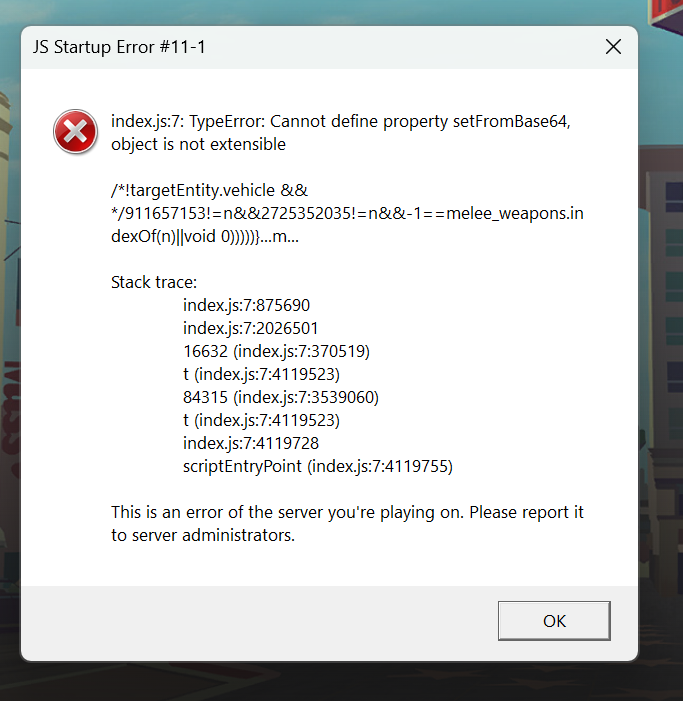Select stack entry 'index.js:7:4119728'
Screen dimensions: 683x701
click(x=258, y=443)
